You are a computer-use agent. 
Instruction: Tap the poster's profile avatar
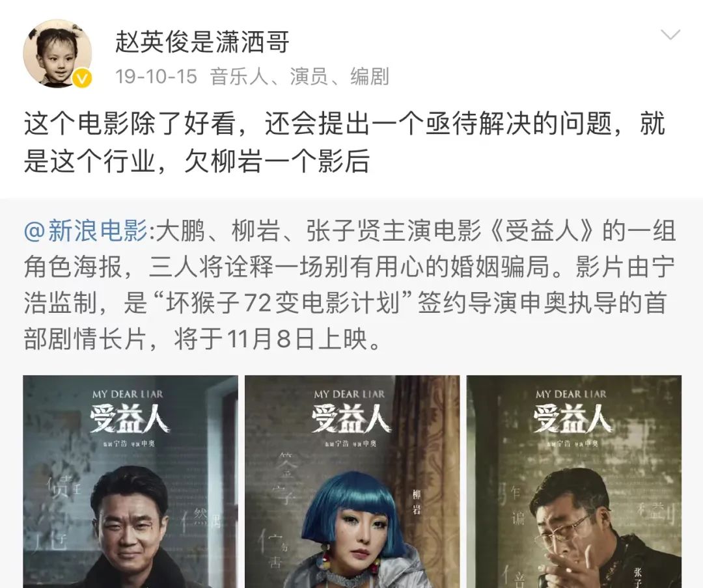(x=57, y=53)
